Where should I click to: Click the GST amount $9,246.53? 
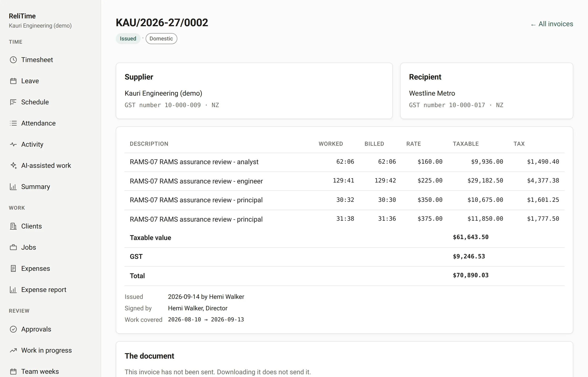pyautogui.click(x=469, y=256)
